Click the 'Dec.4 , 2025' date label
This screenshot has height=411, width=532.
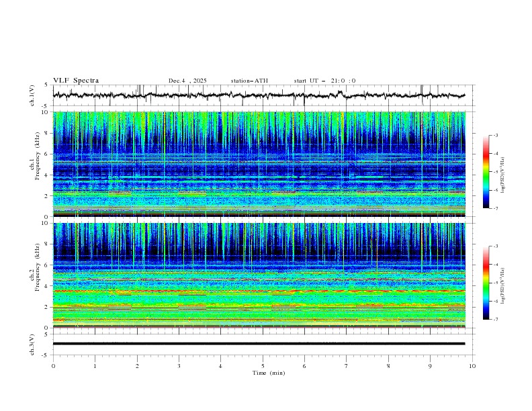click(187, 81)
